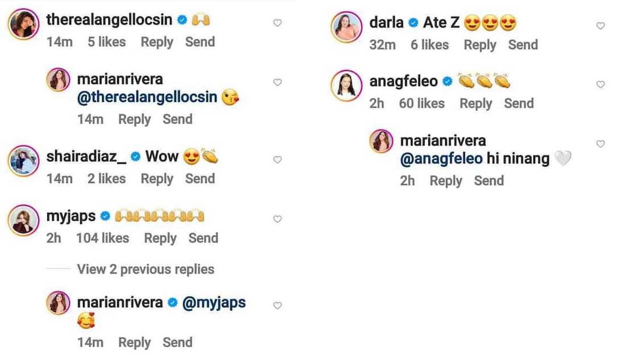Click the heart beside marianrivera's @myjaps reply
The width and height of the screenshot is (637, 364).
tap(278, 305)
